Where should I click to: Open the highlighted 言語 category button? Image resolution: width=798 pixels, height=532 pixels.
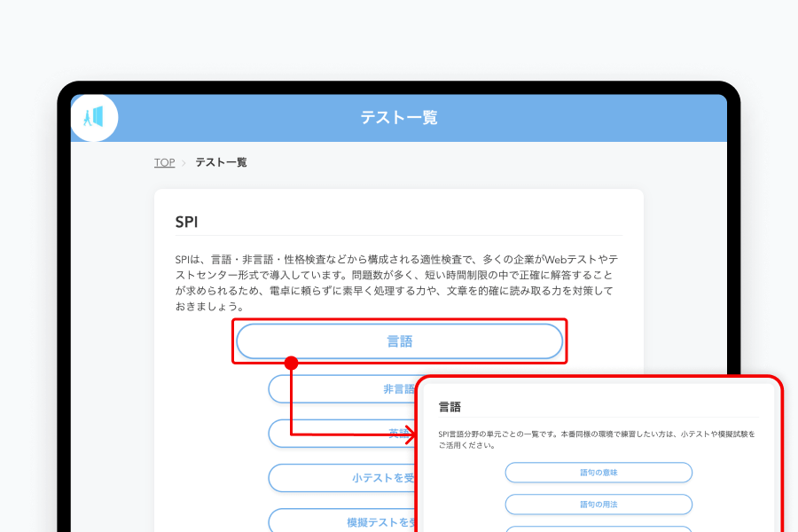coord(399,341)
